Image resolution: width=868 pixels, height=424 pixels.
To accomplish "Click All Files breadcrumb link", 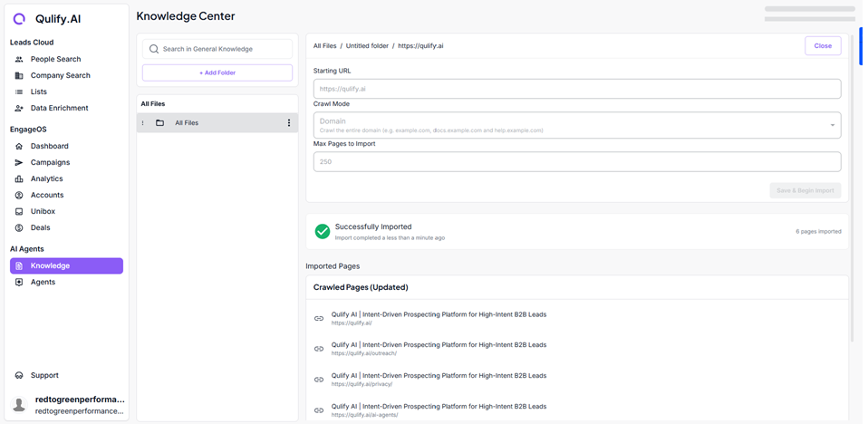I will (x=325, y=46).
